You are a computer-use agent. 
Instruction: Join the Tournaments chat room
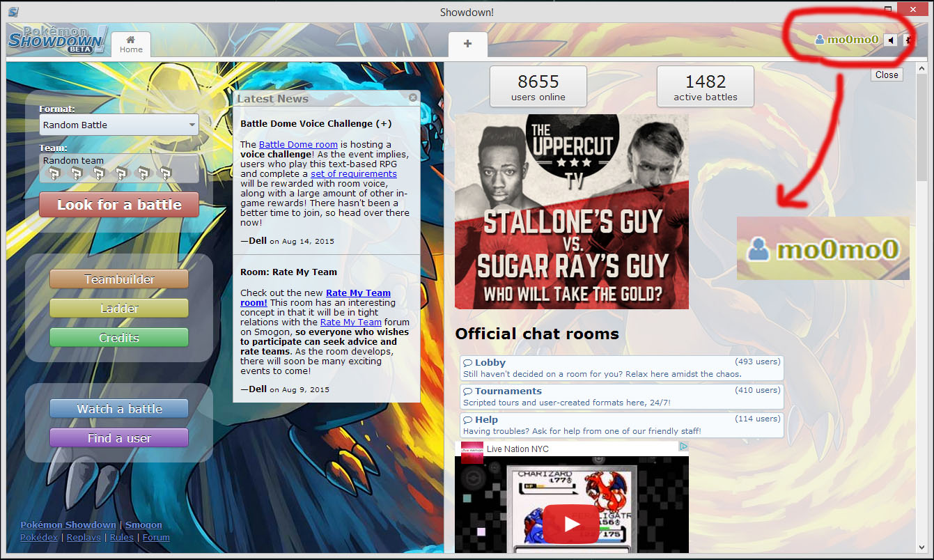[622, 397]
